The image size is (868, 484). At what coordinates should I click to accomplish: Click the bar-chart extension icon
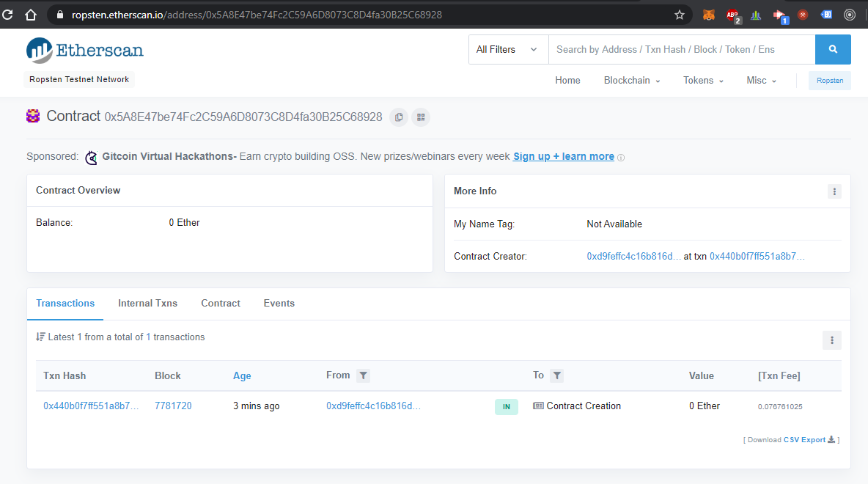(x=756, y=15)
